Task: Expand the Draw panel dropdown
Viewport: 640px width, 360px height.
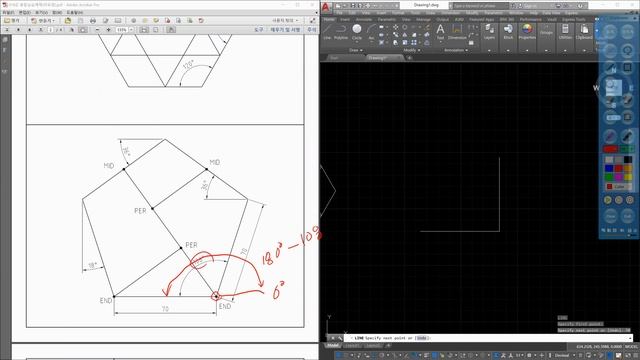Action: [x=356, y=50]
